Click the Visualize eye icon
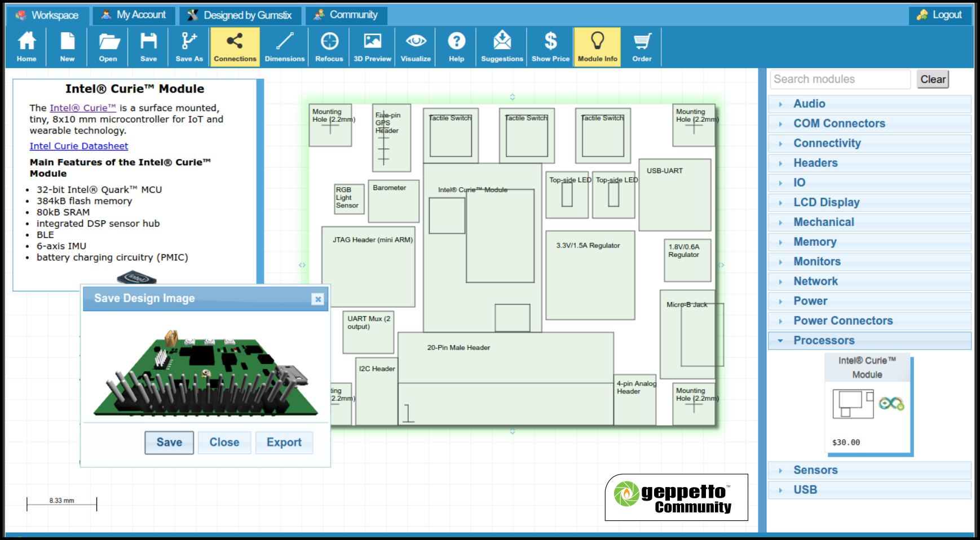Viewport: 980px width, 540px height. coord(416,47)
